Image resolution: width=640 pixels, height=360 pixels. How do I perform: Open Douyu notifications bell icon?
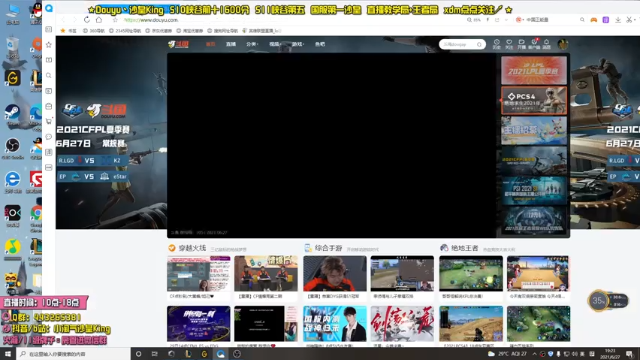coord(547,44)
